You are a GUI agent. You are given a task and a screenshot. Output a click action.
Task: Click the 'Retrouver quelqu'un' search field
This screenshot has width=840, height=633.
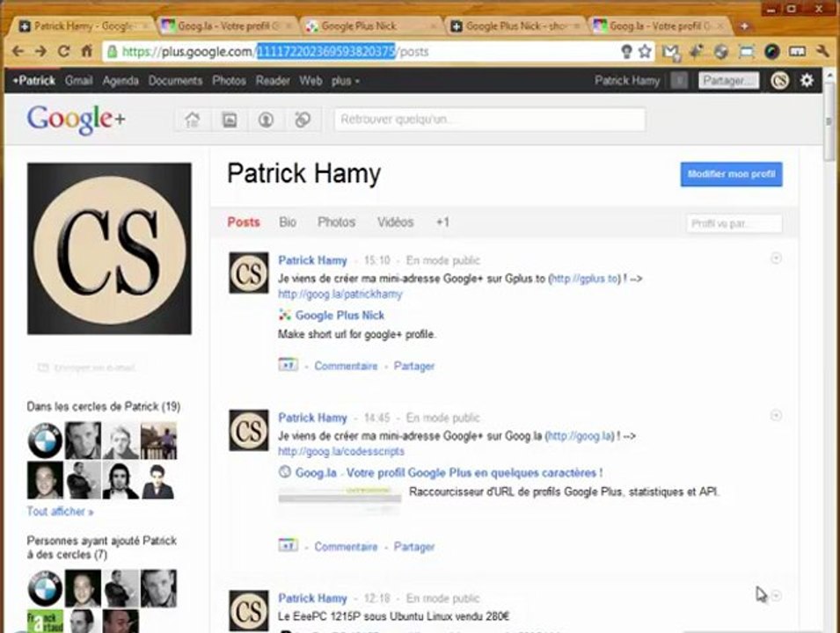(490, 120)
